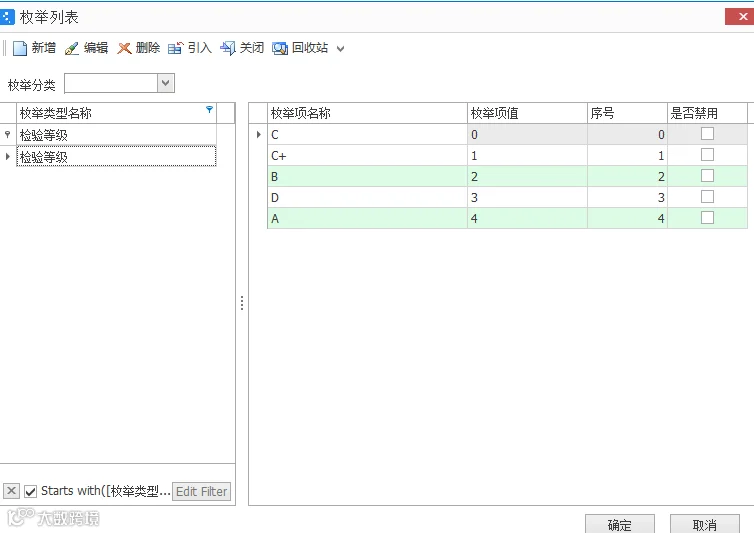Click the Edit Filter button
This screenshot has width=754, height=533.
click(201, 491)
